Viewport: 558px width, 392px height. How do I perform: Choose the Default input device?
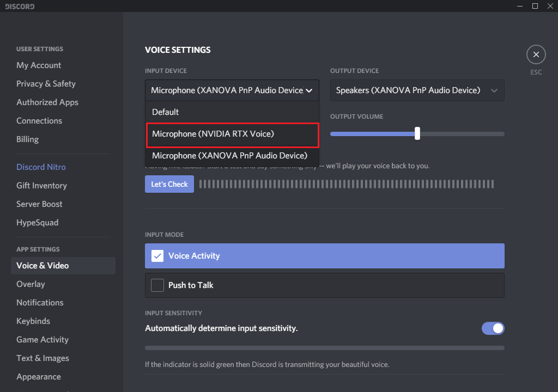pyautogui.click(x=232, y=112)
